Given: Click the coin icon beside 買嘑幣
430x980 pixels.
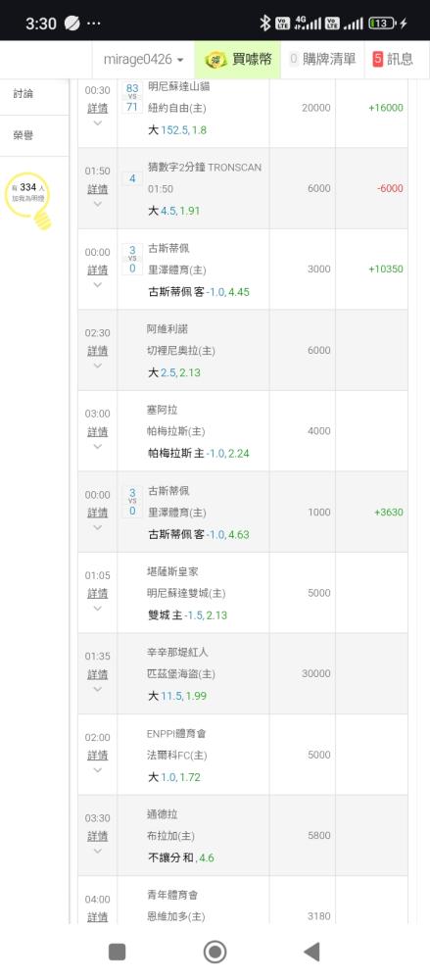Looking at the screenshot, I should coord(216,60).
